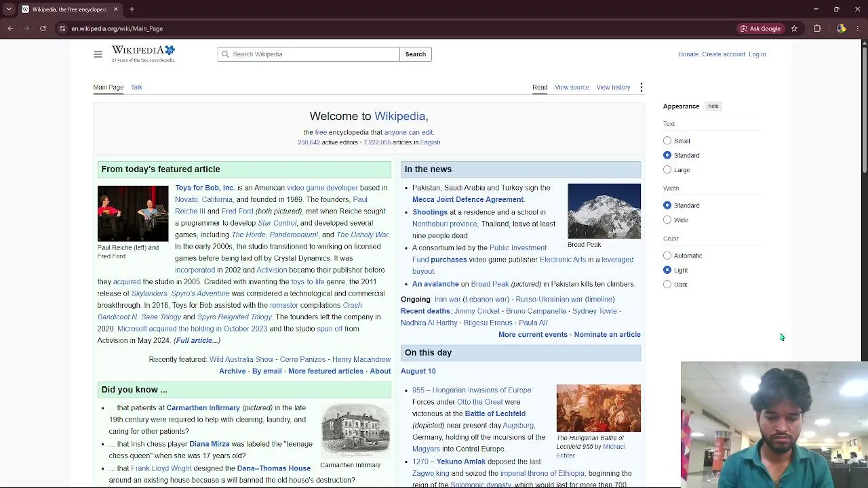Open the Archive link under featured article
This screenshot has height=488, width=868.
233,371
